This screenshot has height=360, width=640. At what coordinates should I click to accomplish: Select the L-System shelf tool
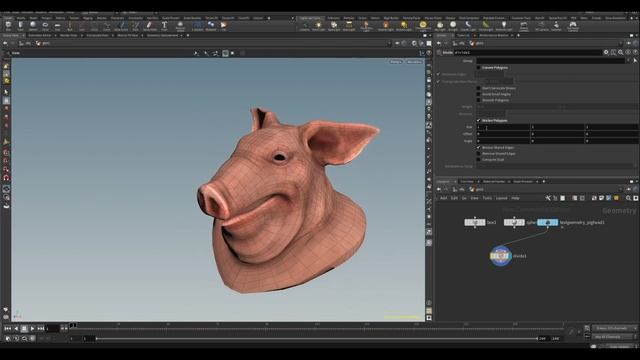pos(198,26)
